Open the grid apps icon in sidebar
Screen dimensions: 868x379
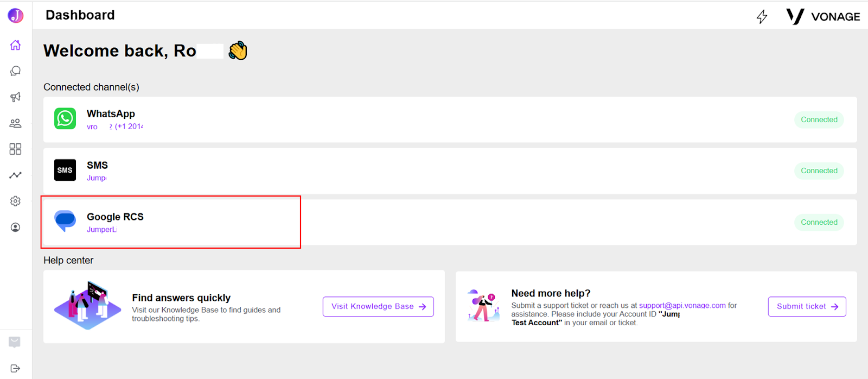click(15, 149)
